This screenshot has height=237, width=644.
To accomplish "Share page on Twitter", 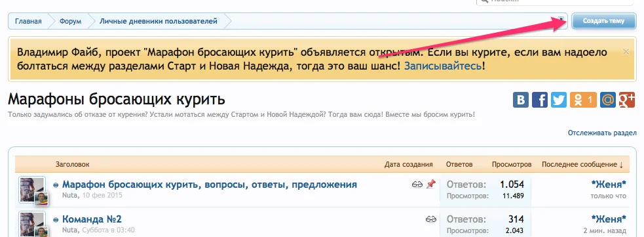I will click(559, 100).
